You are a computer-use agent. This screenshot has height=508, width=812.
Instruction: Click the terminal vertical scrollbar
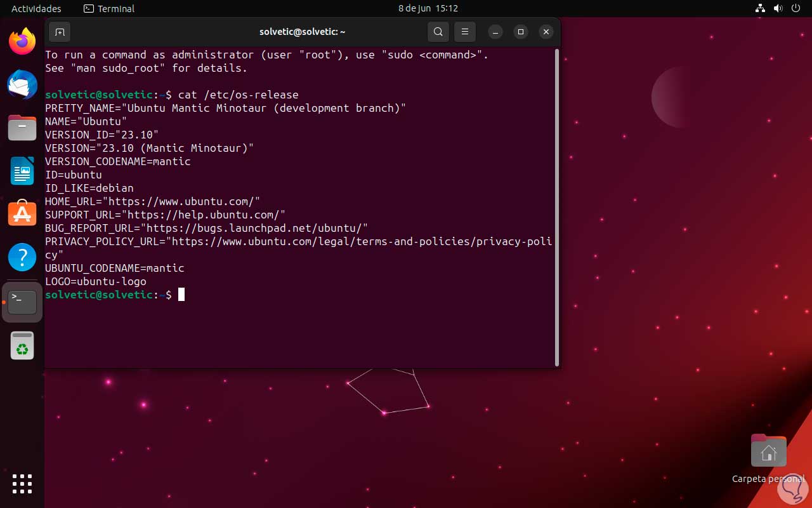click(557, 207)
